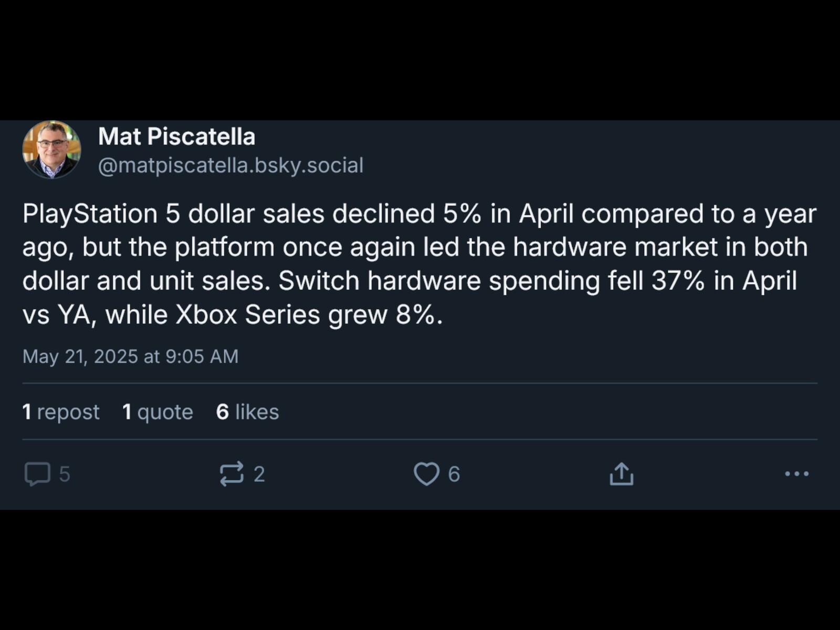Click the Mat Piscatella display name
The width and height of the screenshot is (840, 630).
point(176,137)
